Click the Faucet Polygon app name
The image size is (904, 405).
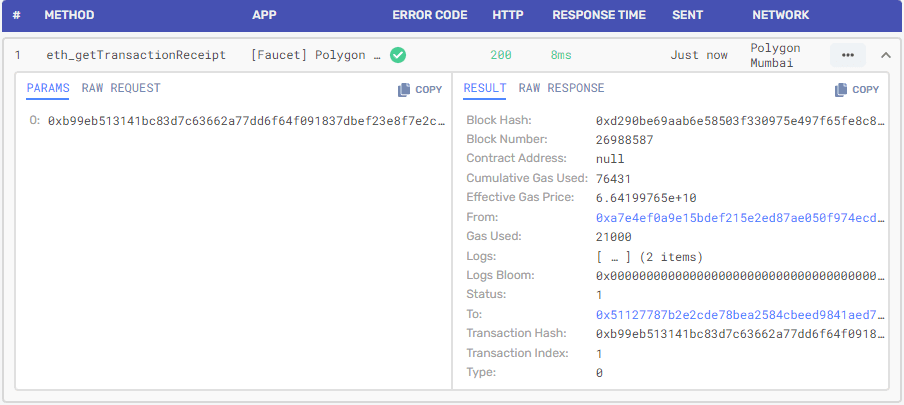point(316,55)
